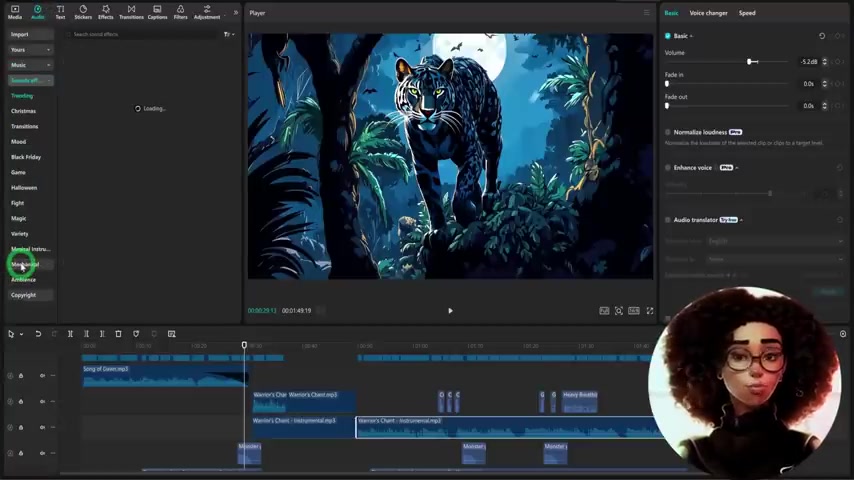The width and height of the screenshot is (854, 480).
Task: Click the timeline zoom fit icon
Action: (x=843, y=334)
